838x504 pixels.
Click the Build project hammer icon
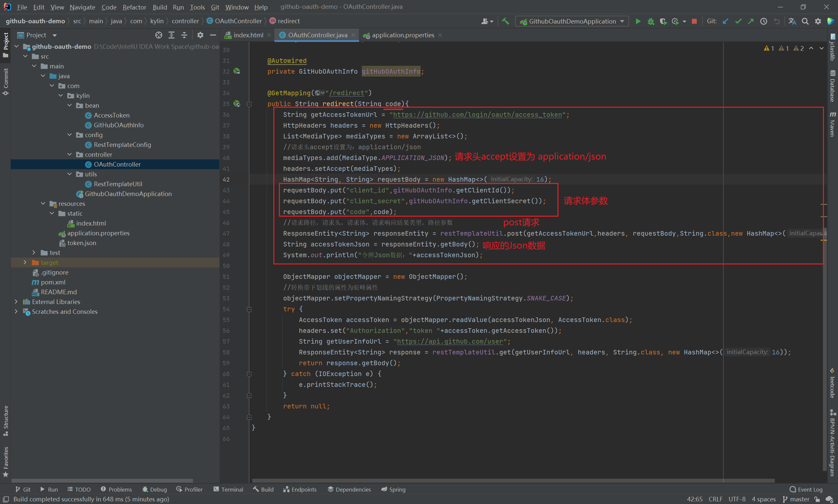(x=505, y=21)
